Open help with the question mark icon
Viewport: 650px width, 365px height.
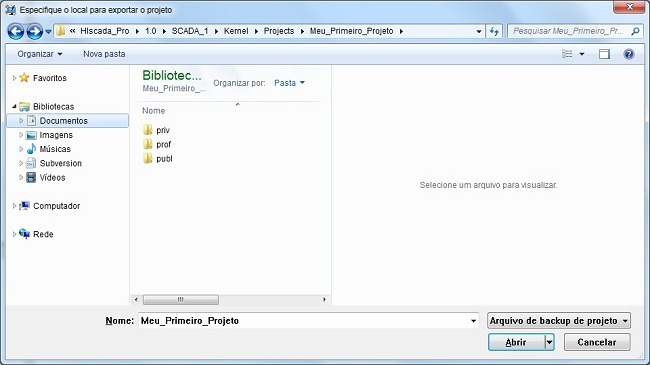[x=629, y=54]
